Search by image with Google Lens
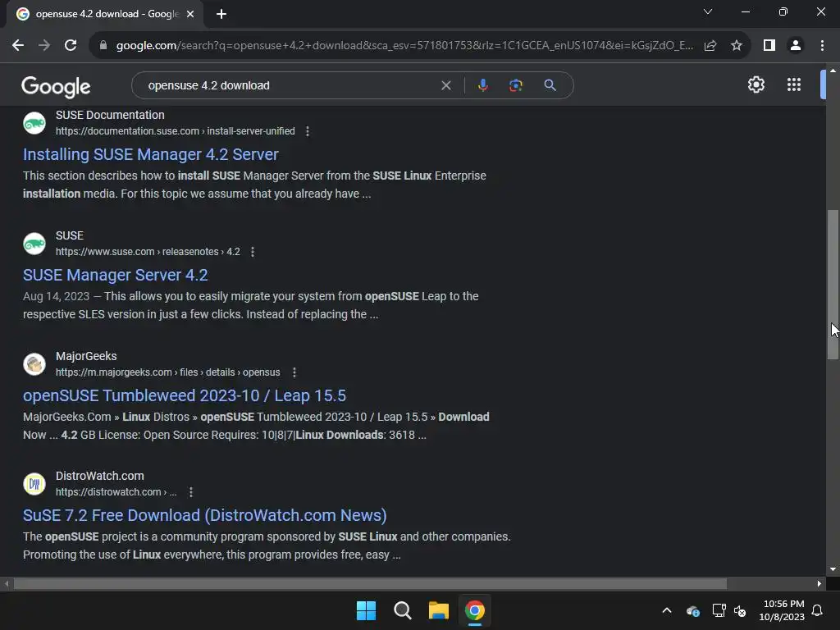This screenshot has width=840, height=630. click(515, 85)
